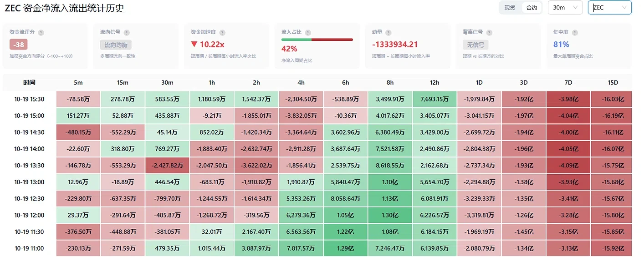Click the 1h column header
The image size is (644, 257).
coord(212,82)
